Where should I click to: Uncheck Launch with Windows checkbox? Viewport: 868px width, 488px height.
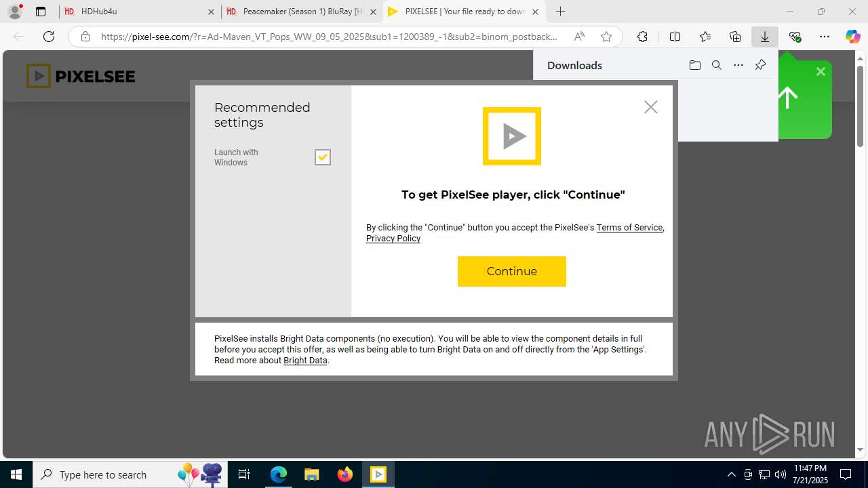(323, 157)
